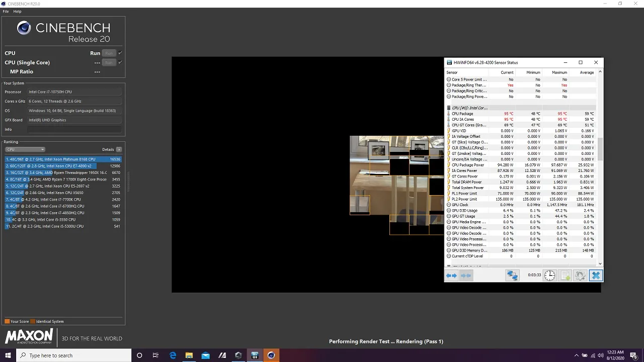Click the MAXON logo link
Image resolution: width=644 pixels, height=362 pixels.
[x=29, y=336]
